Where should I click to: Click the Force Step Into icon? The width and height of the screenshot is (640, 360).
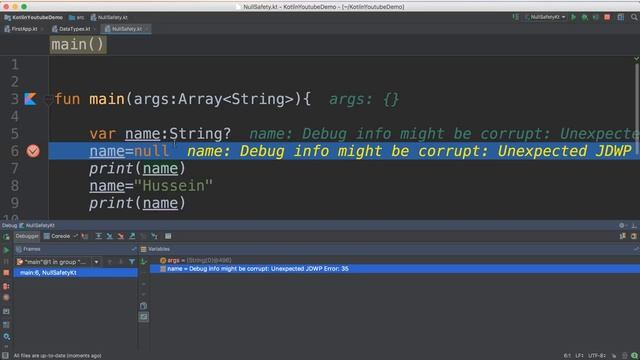tap(121, 236)
